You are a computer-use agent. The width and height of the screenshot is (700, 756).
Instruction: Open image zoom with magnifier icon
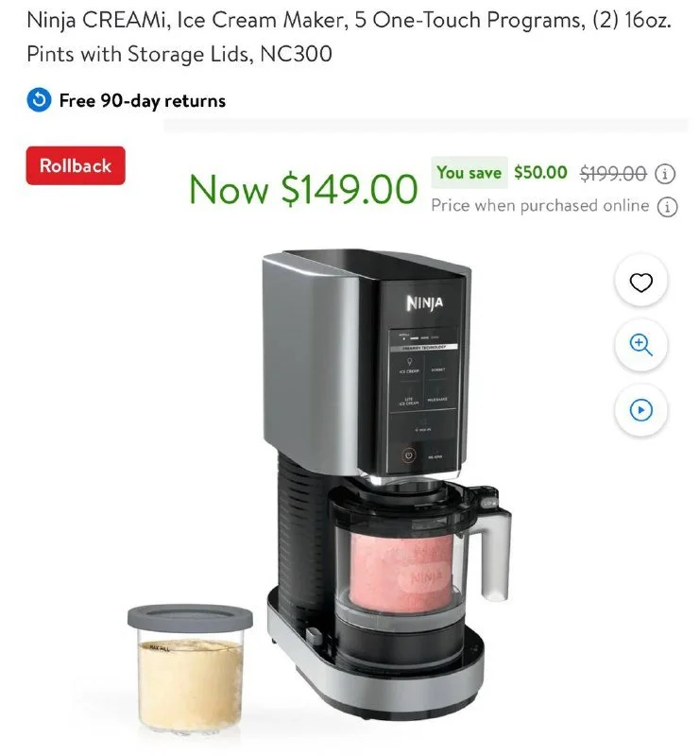tap(640, 345)
